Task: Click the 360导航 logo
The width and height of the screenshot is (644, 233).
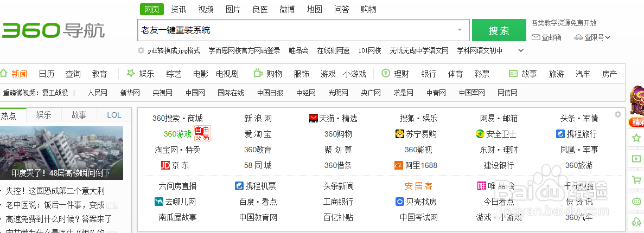Action: click(x=53, y=30)
